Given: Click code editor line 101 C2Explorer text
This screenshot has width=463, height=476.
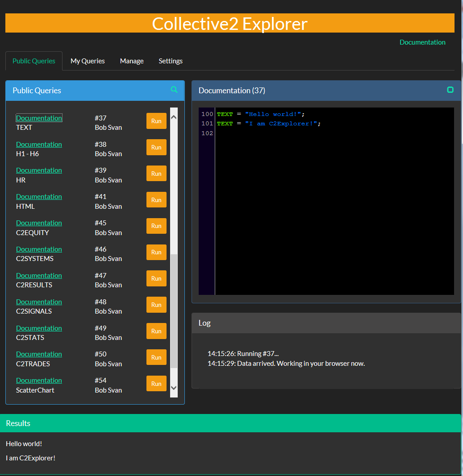Looking at the screenshot, I should point(269,124).
